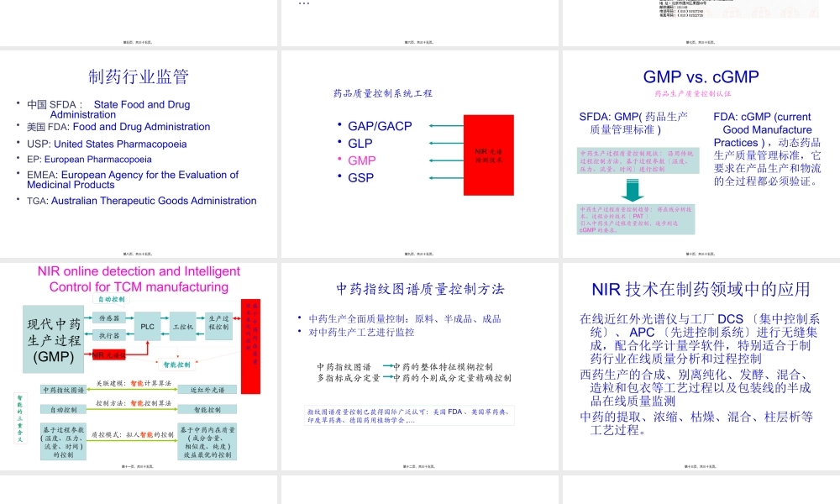The image size is (840, 504).
Task: Click the 自动控制 label above the diagram
Action: (x=110, y=300)
